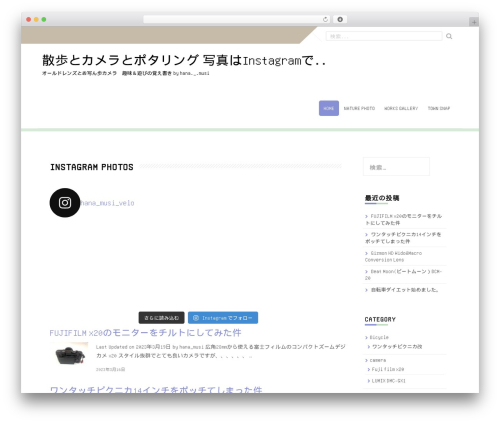Open the Fuji film x20 subcategory

[388, 369]
